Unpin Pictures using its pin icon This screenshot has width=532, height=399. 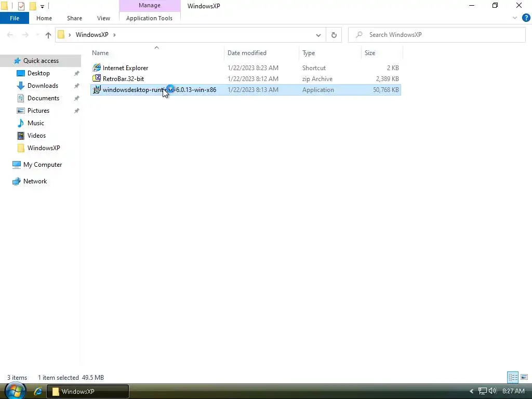(77, 111)
